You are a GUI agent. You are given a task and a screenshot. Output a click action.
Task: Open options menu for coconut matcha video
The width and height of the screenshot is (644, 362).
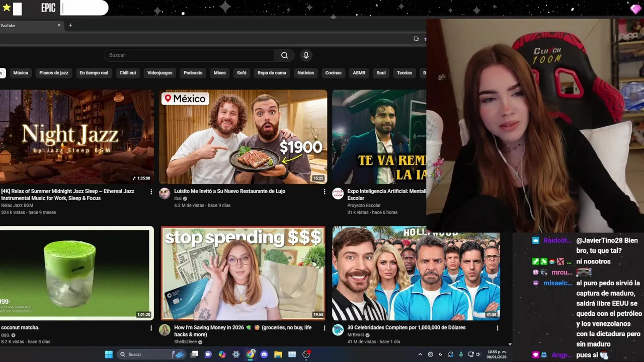(151, 328)
